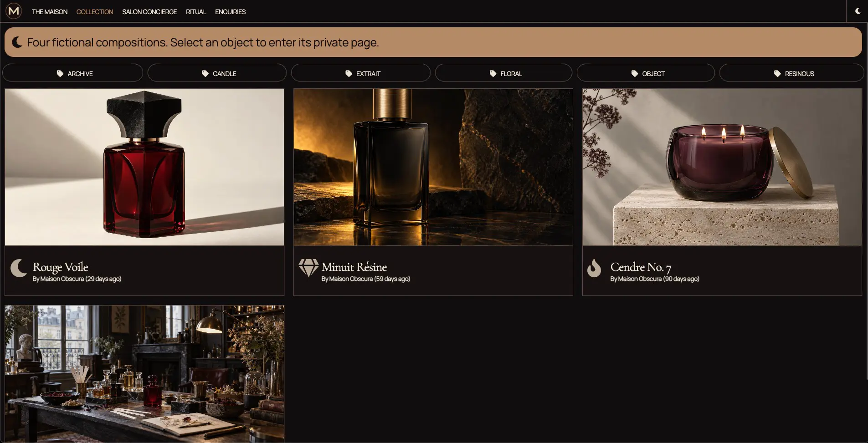
Task: Click the flame icon beside Cendre No. 7
Action: click(594, 268)
